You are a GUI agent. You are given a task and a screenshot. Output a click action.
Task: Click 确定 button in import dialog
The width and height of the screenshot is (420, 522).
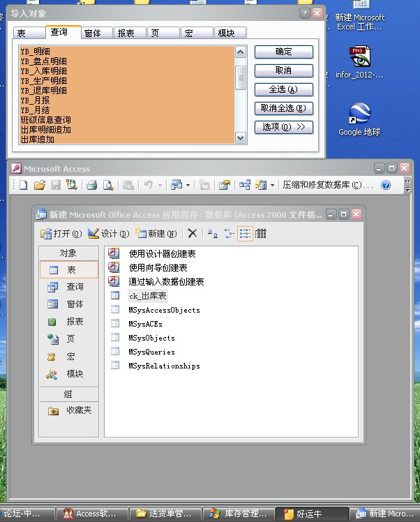pos(283,52)
